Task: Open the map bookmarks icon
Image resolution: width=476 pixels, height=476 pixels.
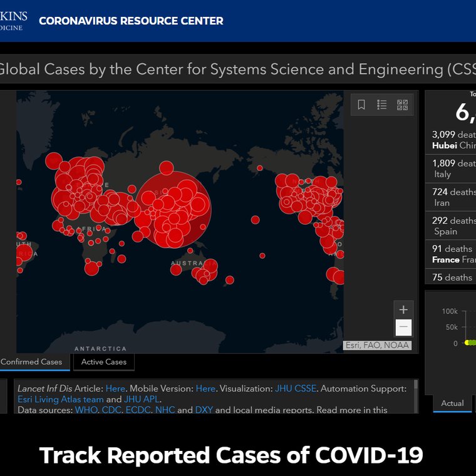Action: [361, 105]
